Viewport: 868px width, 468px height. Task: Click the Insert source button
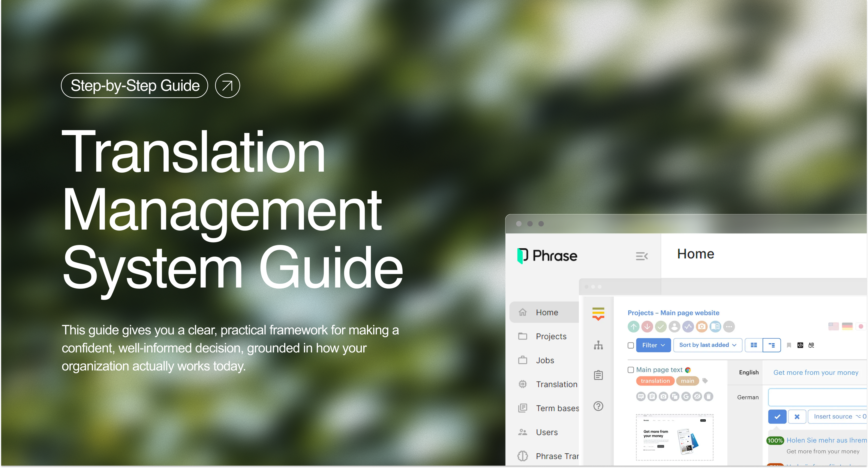(x=838, y=417)
